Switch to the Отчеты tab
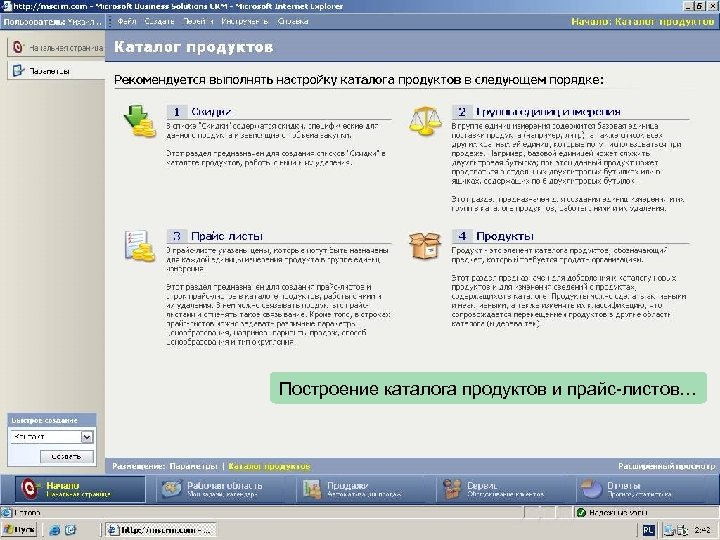720x540 pixels. pos(645,489)
